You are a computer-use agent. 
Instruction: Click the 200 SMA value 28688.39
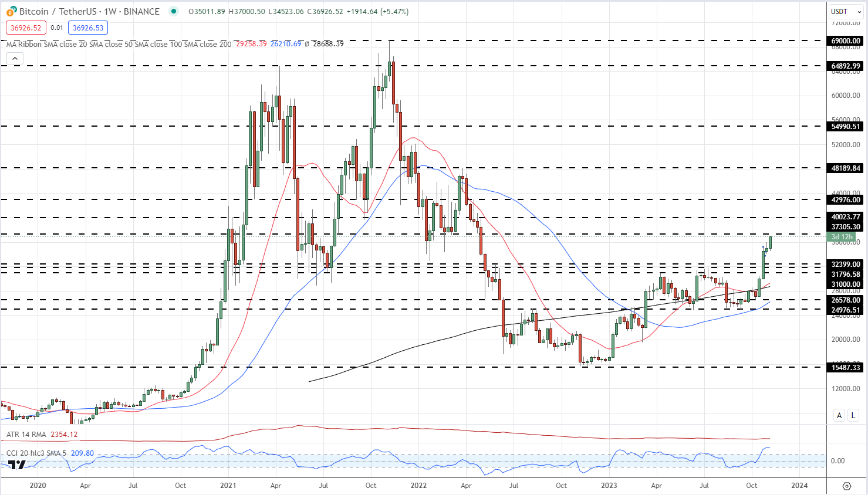tap(328, 44)
